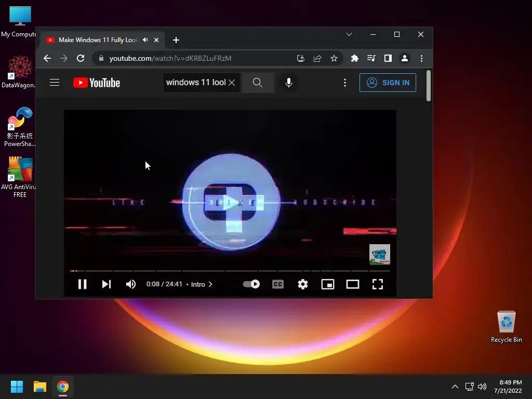Enter full screen mode

click(378, 284)
